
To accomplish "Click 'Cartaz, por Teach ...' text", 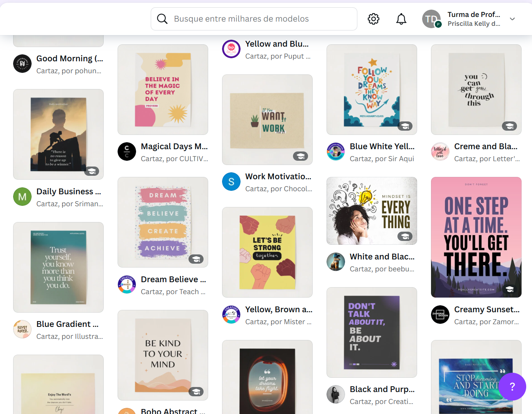I will 173,292.
